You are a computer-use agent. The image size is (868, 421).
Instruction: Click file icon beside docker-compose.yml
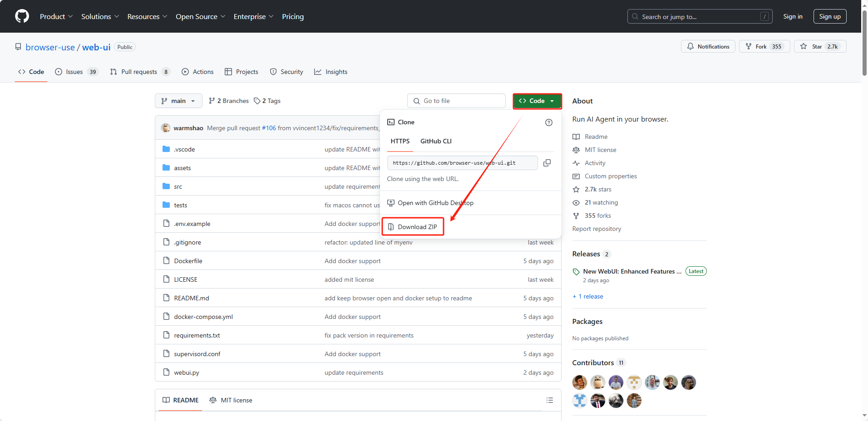tap(166, 317)
